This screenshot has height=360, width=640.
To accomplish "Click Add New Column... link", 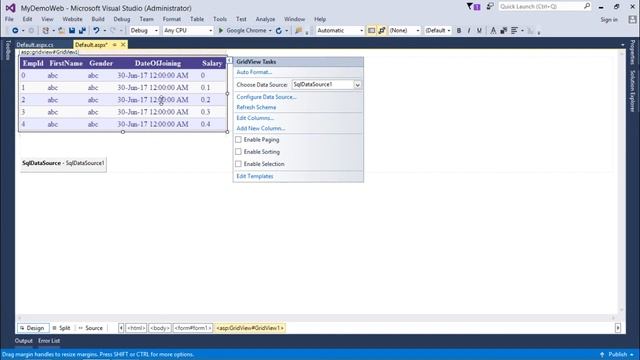I will click(x=261, y=128).
